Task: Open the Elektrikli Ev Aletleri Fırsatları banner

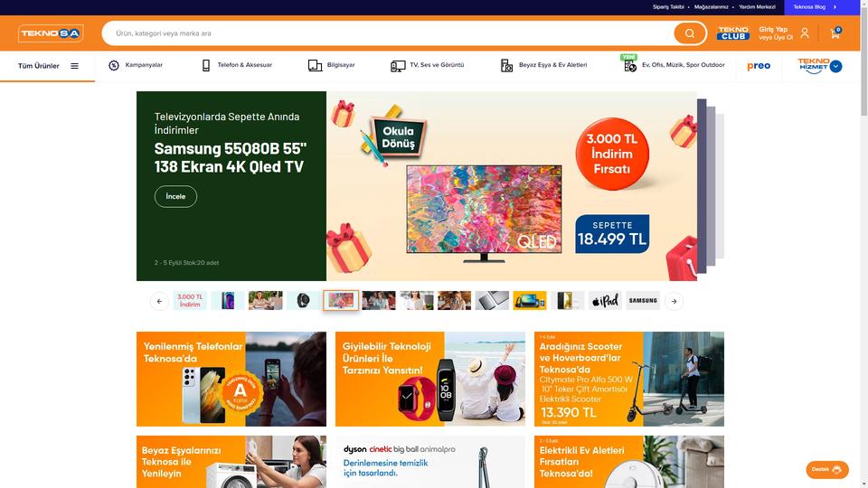Action: 629,462
